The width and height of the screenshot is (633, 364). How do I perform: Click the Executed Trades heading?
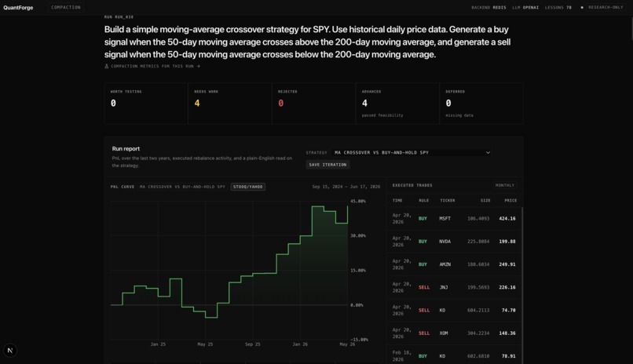coord(412,185)
